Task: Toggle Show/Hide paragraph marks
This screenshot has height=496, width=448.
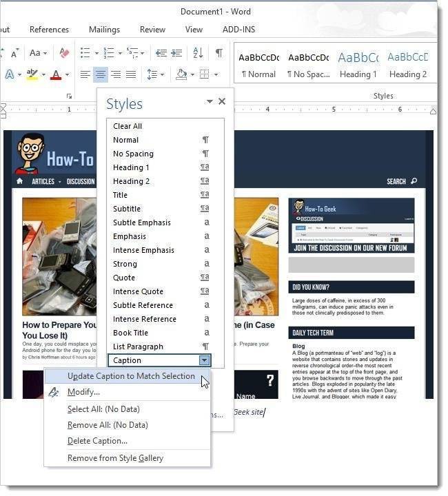Action: point(218,53)
